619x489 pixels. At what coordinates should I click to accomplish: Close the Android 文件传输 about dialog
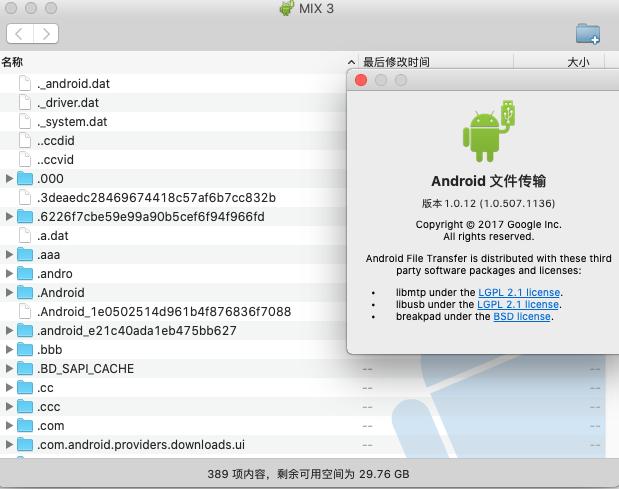coord(361,80)
